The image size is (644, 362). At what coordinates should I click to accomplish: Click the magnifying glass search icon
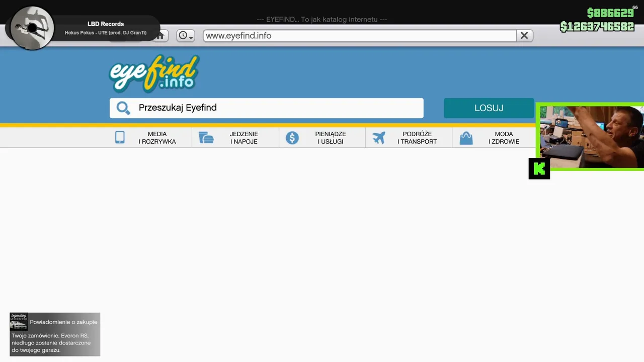click(x=123, y=108)
